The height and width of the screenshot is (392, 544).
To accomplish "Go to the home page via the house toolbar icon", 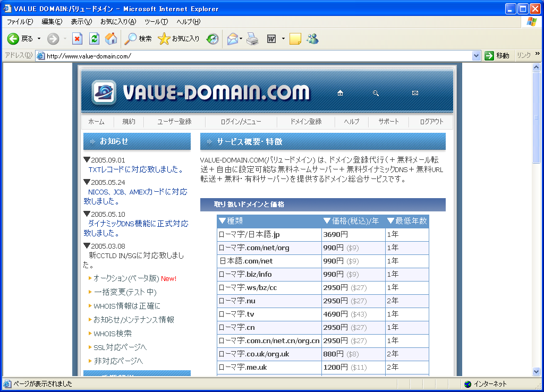I will tap(111, 39).
